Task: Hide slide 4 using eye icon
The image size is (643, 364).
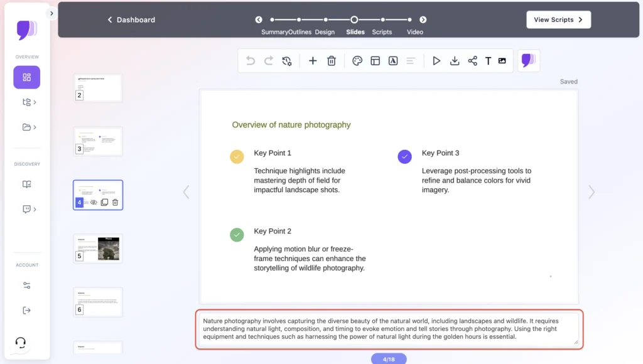Action: [x=94, y=203]
